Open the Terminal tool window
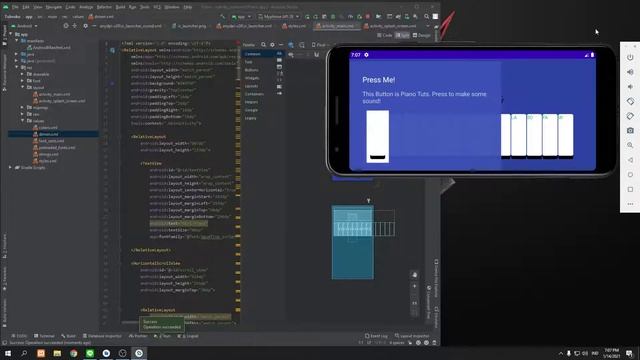This screenshot has height=360, width=640. (44, 336)
